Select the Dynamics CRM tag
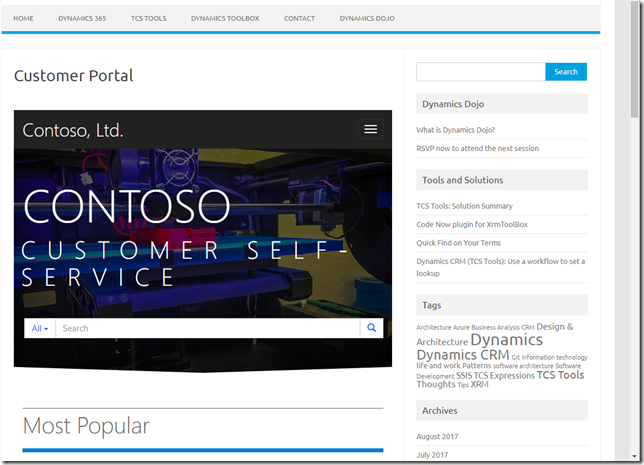 [x=463, y=355]
